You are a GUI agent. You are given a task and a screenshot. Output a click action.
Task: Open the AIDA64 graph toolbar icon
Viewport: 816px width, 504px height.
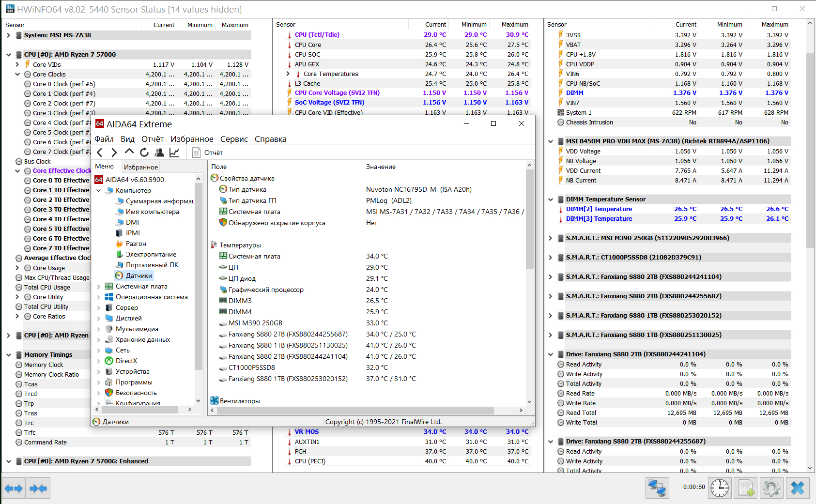(x=174, y=153)
